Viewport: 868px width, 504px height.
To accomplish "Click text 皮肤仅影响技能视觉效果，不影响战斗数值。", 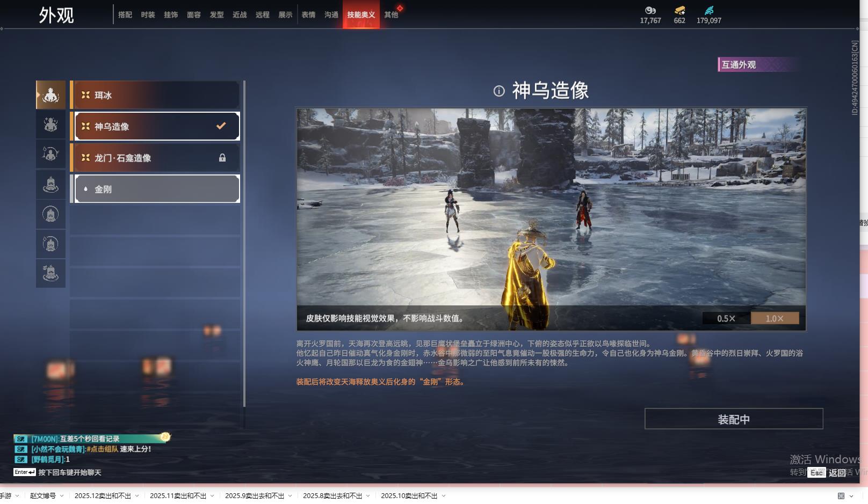I will point(385,318).
